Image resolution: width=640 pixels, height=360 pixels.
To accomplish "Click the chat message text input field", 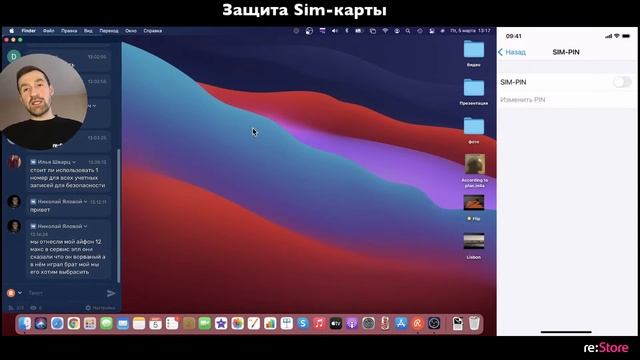I will [x=65, y=293].
